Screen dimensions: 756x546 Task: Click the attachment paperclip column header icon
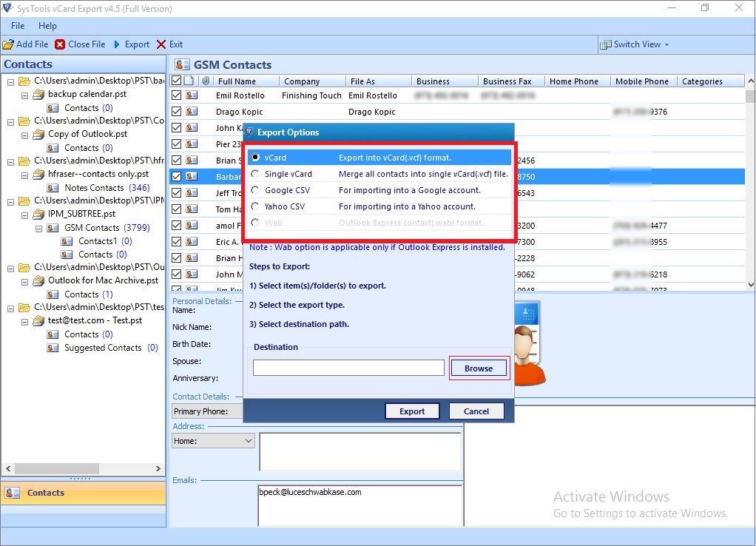pos(206,81)
